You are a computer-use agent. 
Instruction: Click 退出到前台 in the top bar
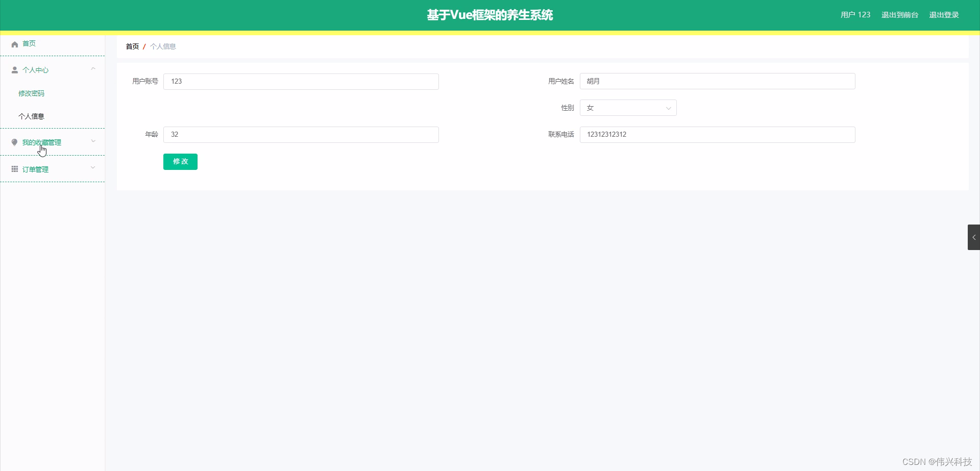point(899,15)
